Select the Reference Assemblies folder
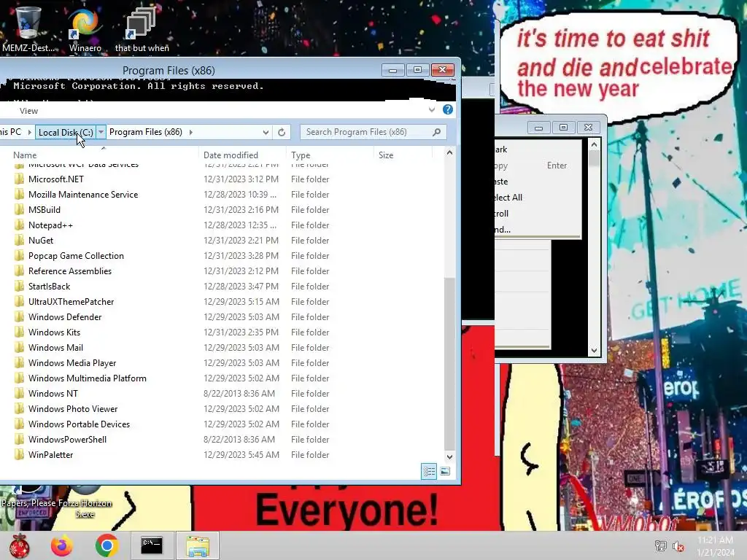The height and width of the screenshot is (560, 747). (x=69, y=271)
